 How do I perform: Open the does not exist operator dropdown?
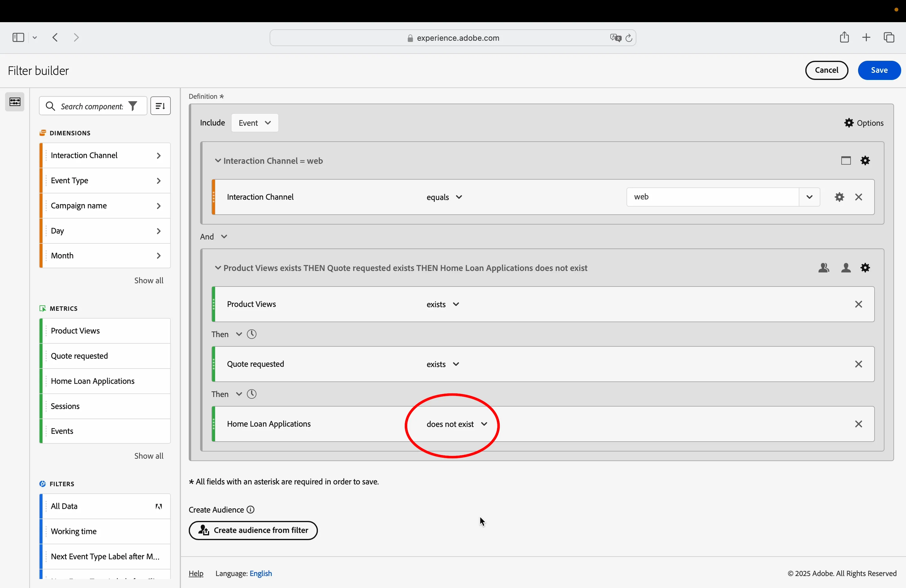[x=457, y=424]
